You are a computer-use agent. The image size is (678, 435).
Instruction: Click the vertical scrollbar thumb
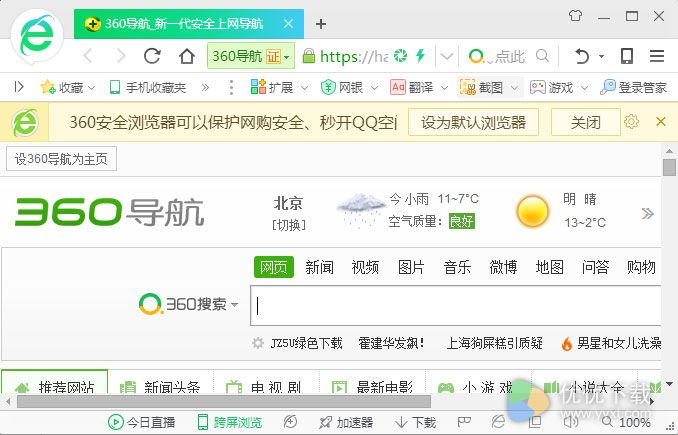click(669, 167)
